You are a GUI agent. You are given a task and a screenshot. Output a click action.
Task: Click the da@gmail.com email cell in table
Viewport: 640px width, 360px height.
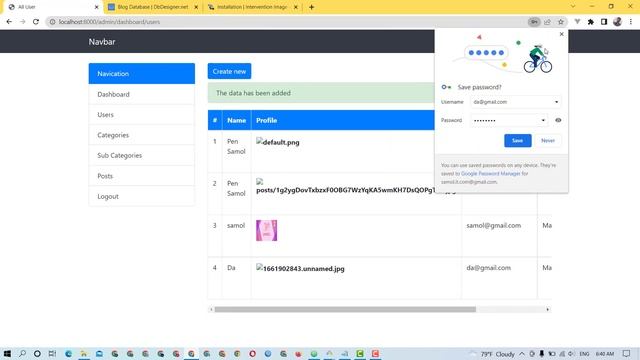(x=489, y=268)
